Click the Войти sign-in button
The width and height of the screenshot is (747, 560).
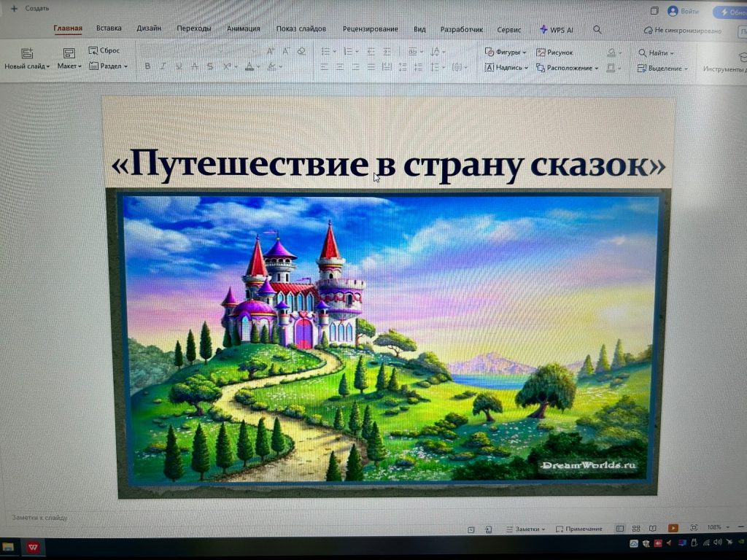coord(683,11)
